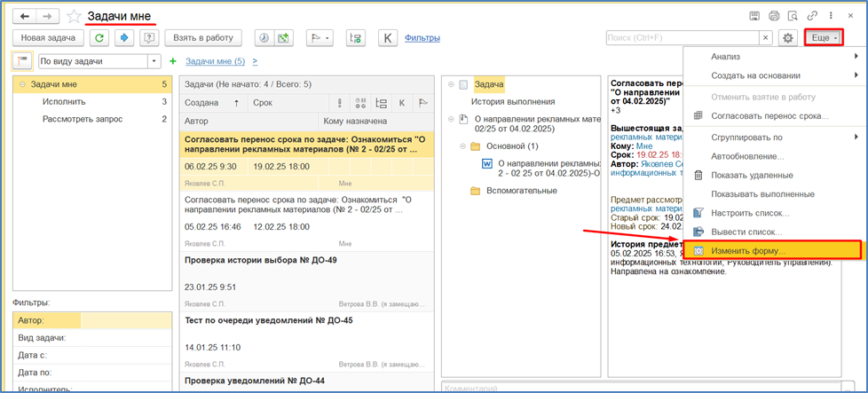Collapse the О направлении рекламных document node
Viewport: 868px width, 393px height.
[x=451, y=119]
